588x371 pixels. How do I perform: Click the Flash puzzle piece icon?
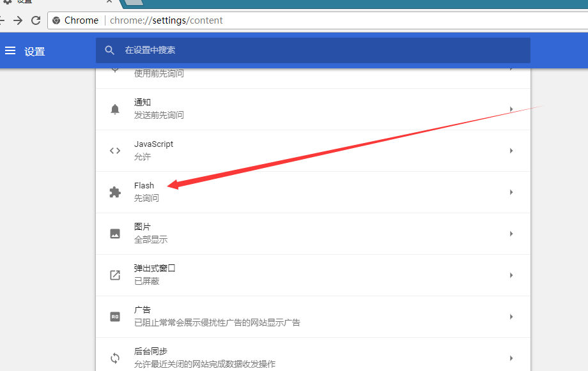click(115, 192)
